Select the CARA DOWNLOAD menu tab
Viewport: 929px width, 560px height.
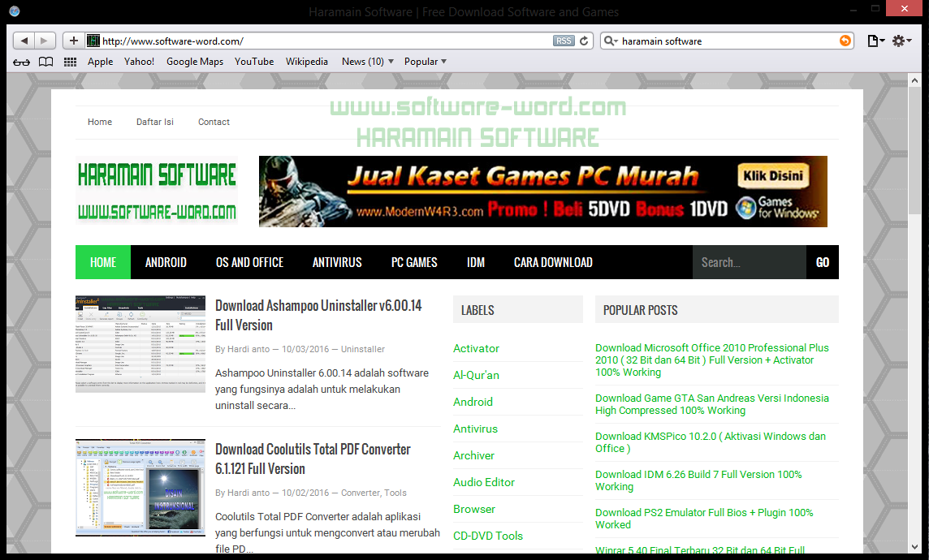point(553,262)
